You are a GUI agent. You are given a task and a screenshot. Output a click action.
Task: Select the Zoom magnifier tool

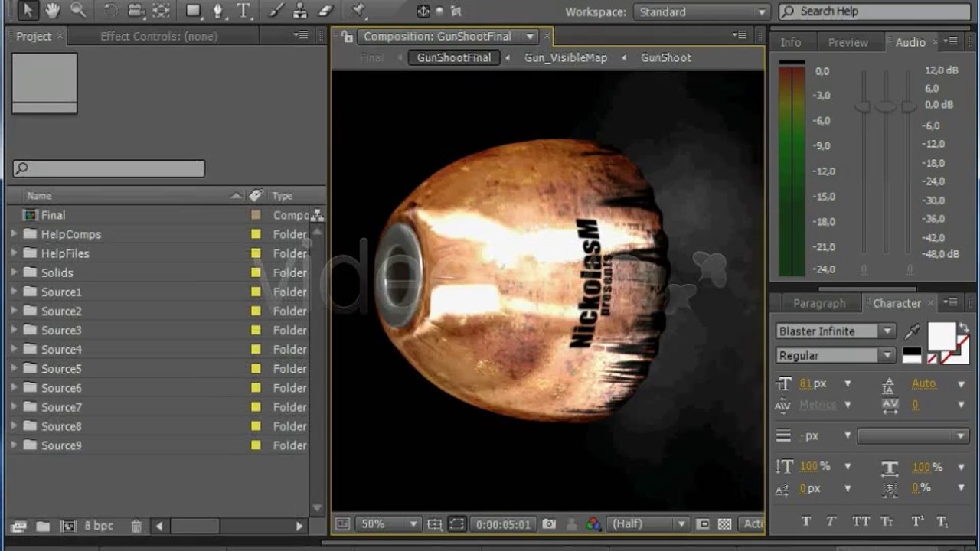coord(78,11)
